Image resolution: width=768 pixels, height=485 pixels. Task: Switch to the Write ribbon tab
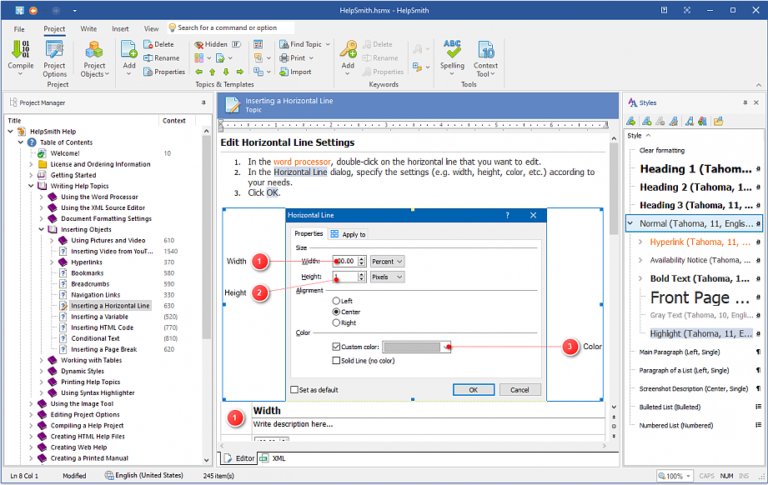88,29
